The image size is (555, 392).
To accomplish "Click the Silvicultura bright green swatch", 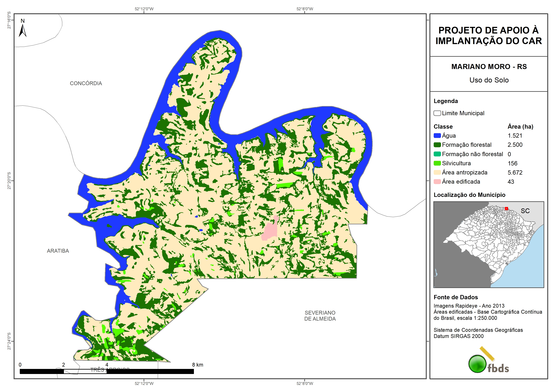I will pos(437,163).
